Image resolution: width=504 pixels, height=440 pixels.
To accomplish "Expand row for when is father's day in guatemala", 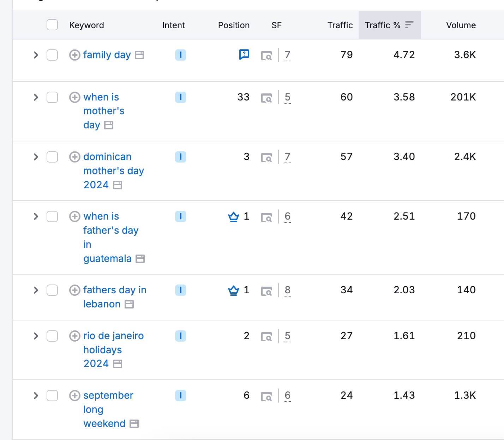I will (x=36, y=216).
